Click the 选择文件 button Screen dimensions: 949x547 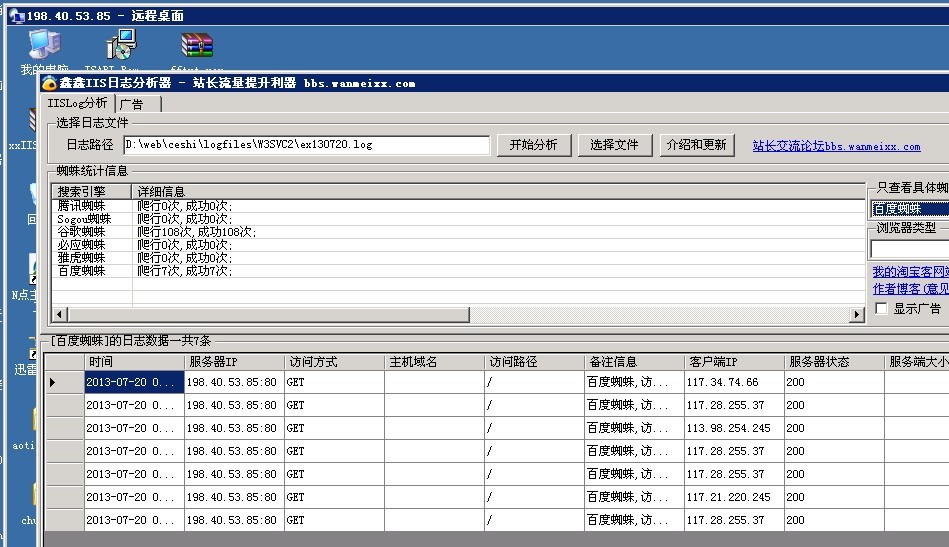click(614, 145)
